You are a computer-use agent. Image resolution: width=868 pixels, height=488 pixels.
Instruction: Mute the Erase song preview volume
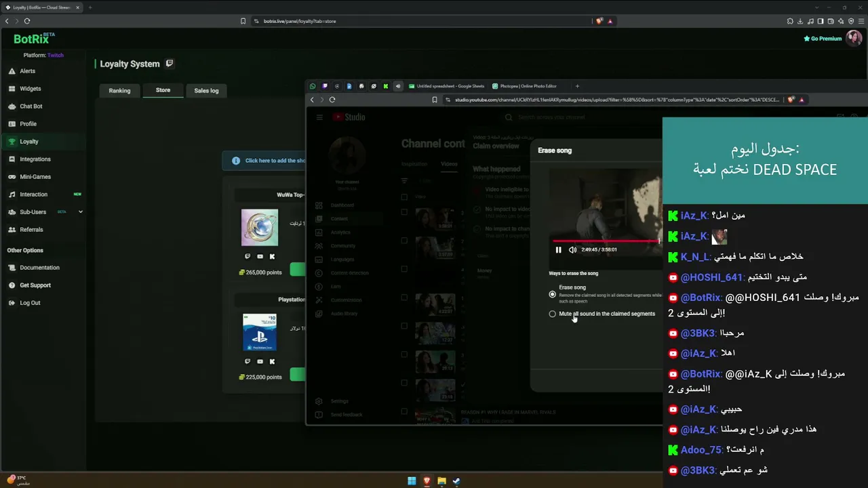pos(572,250)
